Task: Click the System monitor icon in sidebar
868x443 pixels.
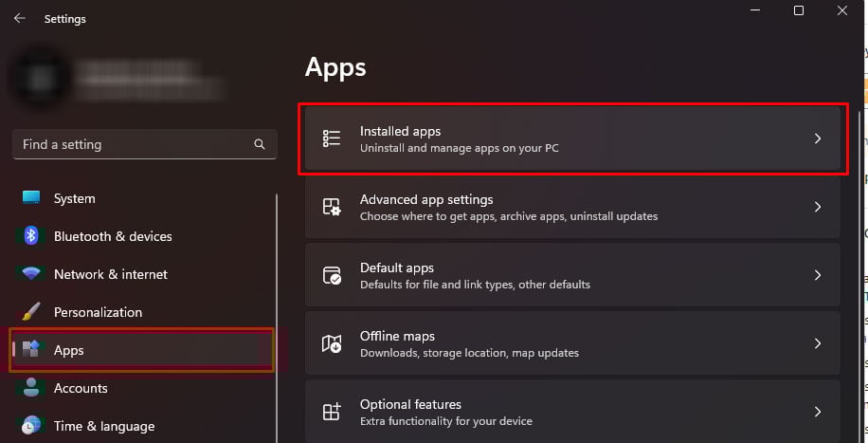Action: point(31,198)
